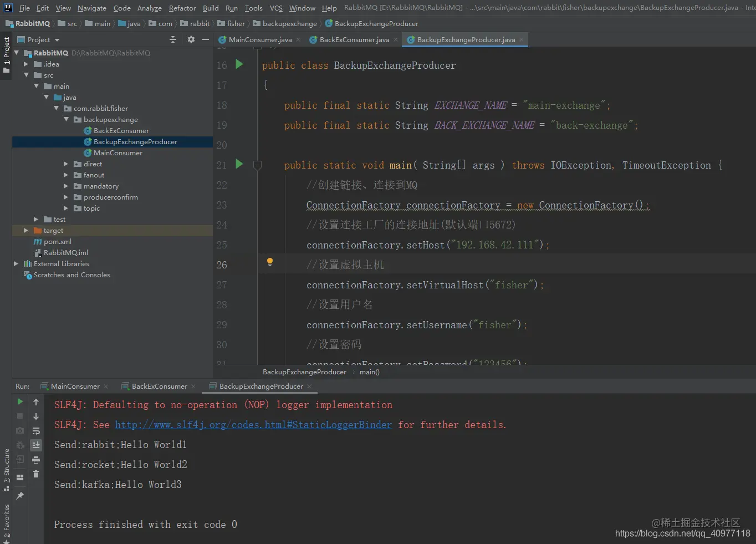This screenshot has width=756, height=544.
Task: Collapse the main method fold marker
Action: coord(257,165)
